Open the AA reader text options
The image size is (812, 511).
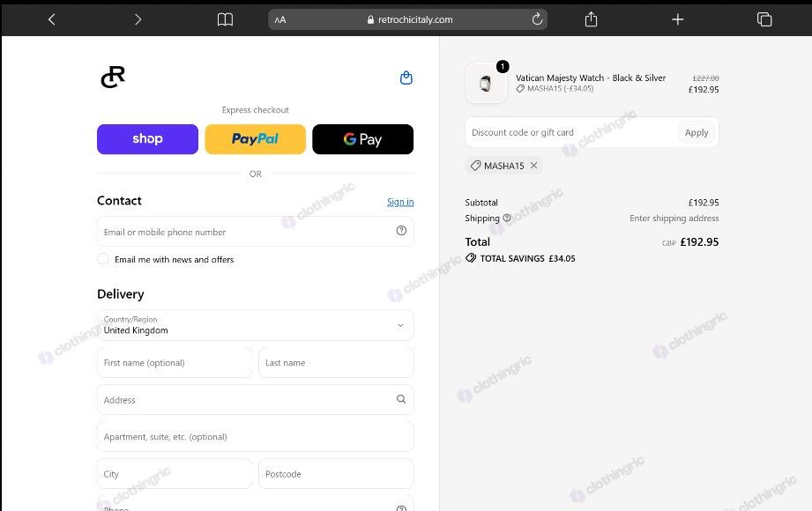tap(280, 20)
